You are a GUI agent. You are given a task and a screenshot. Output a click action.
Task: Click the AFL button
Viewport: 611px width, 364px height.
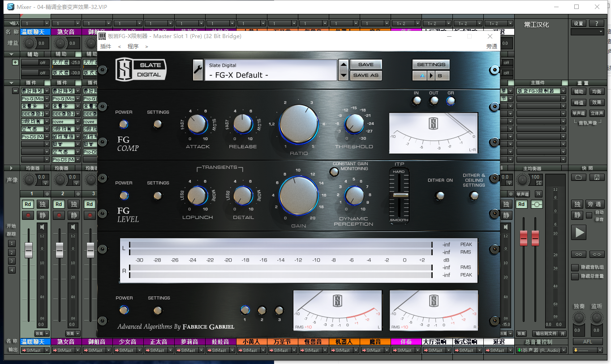point(588,342)
